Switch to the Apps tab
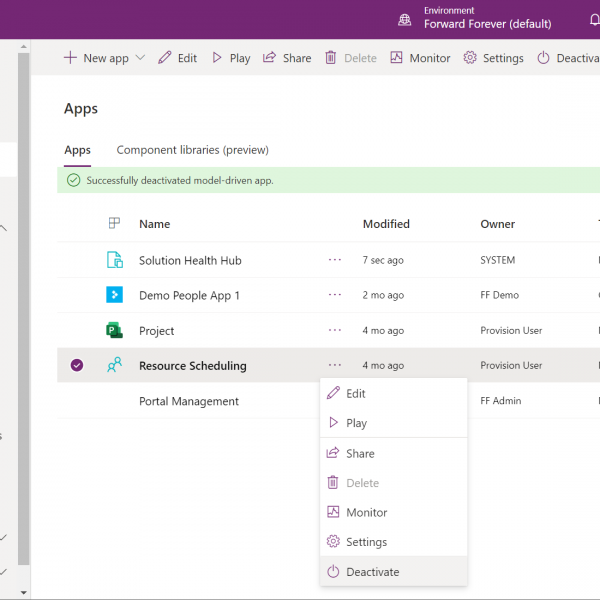This screenshot has width=600, height=600. point(77,150)
